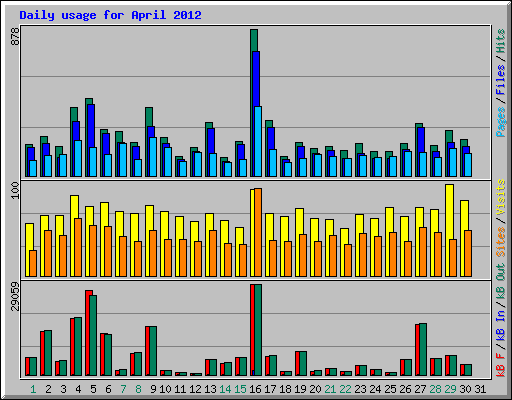Click day label '20' on the x-axis
512x400 pixels.
315,389
